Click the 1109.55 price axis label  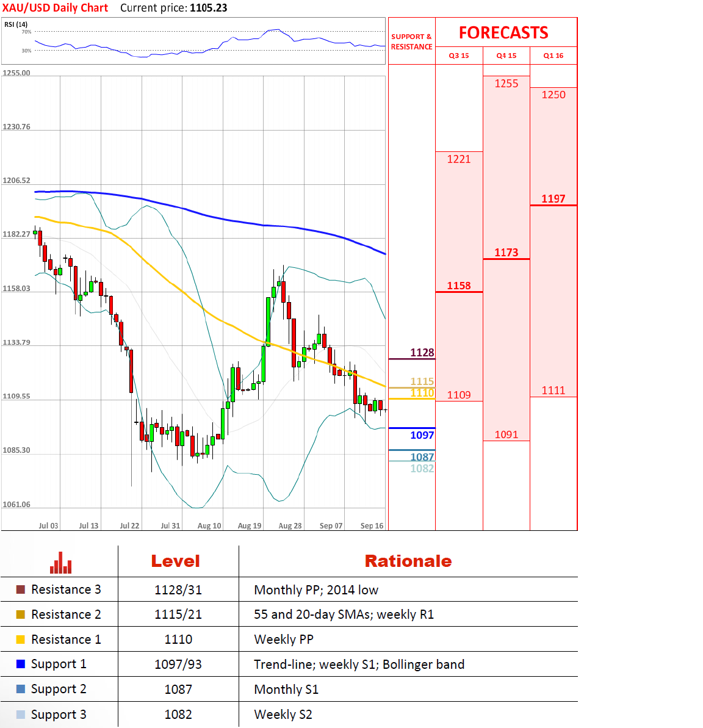pos(16,397)
